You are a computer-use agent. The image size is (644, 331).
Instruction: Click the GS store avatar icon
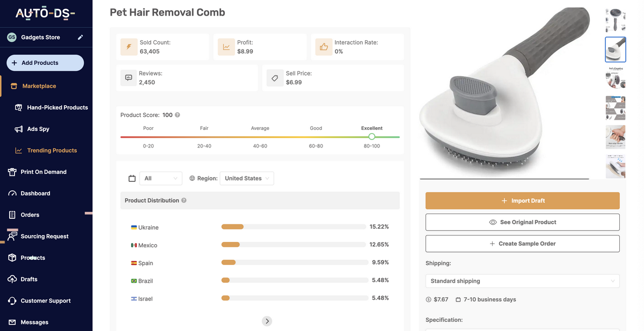pyautogui.click(x=12, y=37)
